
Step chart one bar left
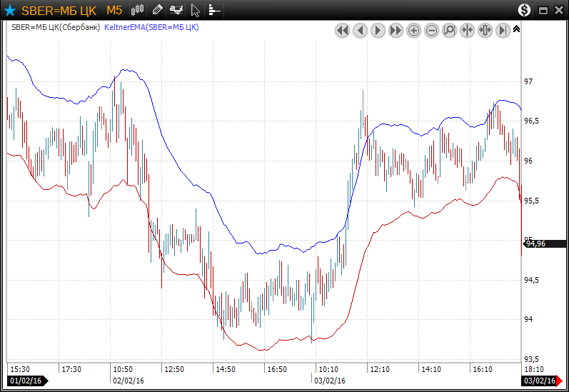tap(360, 30)
